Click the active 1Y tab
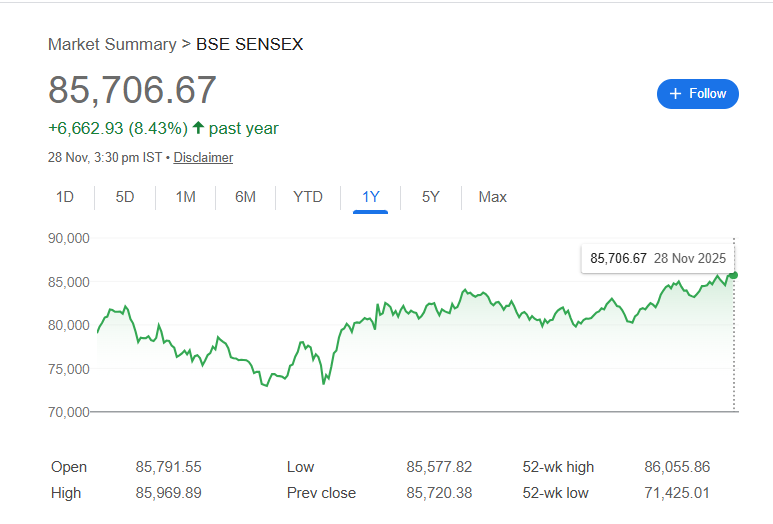Screen dimensions: 773x524 point(371,197)
